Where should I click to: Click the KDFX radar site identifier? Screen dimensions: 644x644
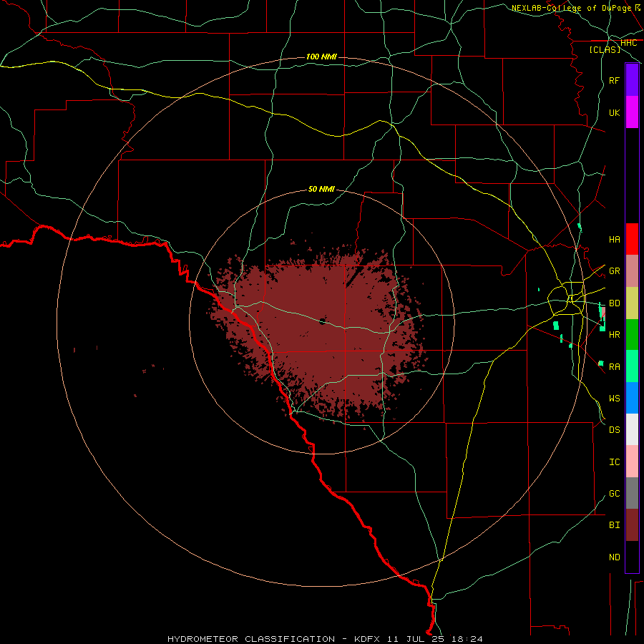point(367,639)
